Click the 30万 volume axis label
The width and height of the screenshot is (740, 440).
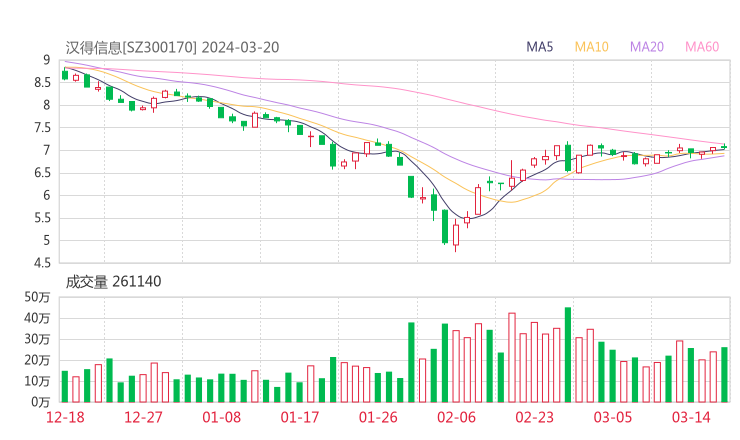point(37,339)
